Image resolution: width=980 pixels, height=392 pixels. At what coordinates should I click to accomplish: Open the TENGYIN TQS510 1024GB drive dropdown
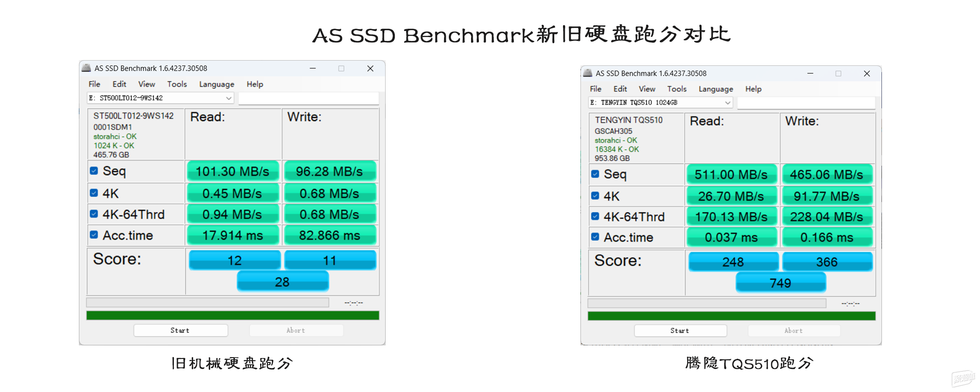point(727,103)
